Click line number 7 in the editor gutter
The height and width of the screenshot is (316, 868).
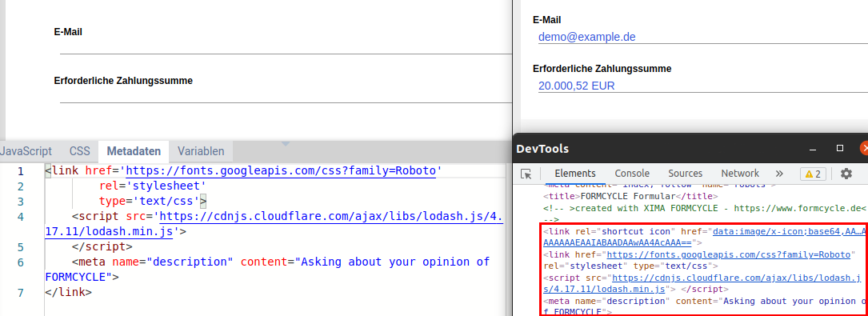(21, 292)
